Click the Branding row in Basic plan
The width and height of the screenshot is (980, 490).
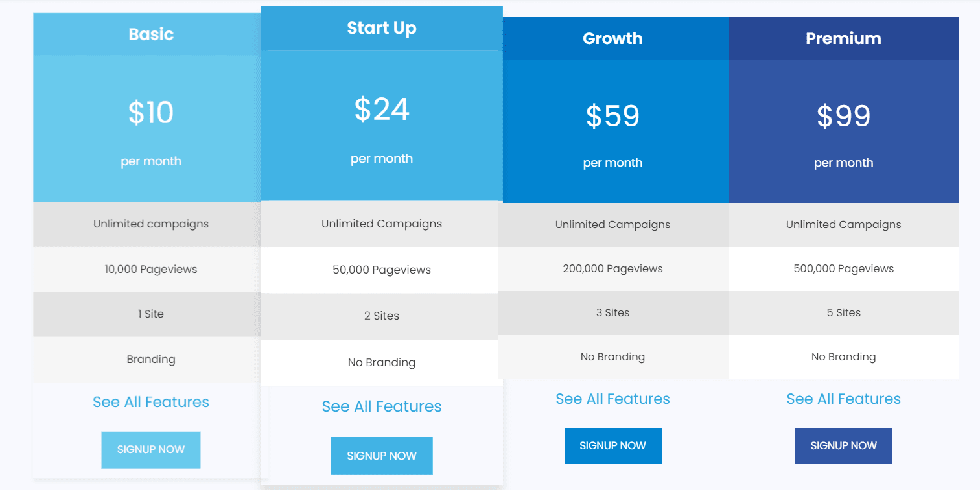point(150,359)
